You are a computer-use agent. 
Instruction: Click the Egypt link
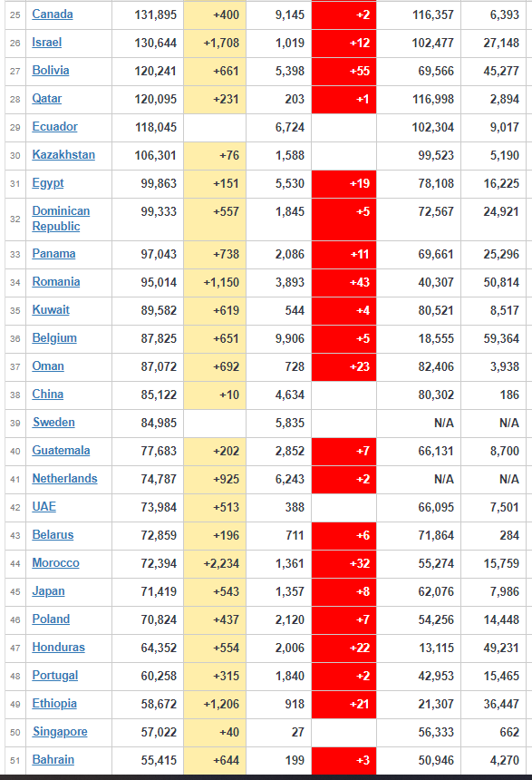click(48, 183)
